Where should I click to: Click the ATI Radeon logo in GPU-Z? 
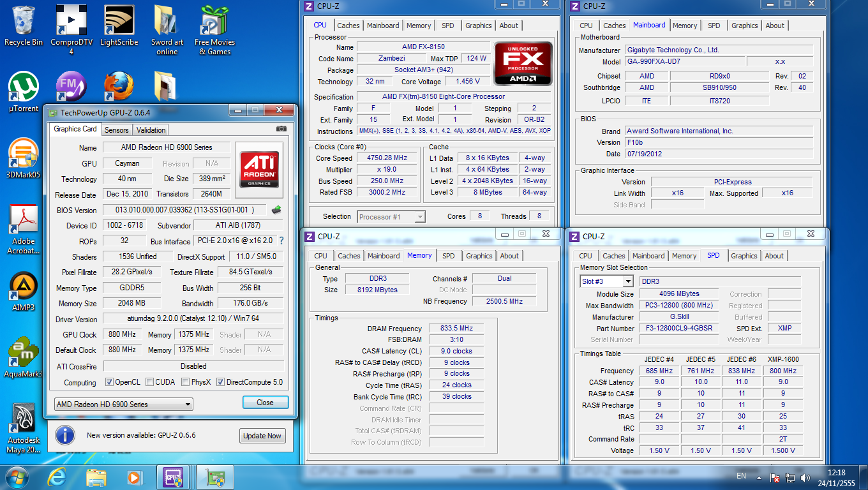[x=259, y=169]
